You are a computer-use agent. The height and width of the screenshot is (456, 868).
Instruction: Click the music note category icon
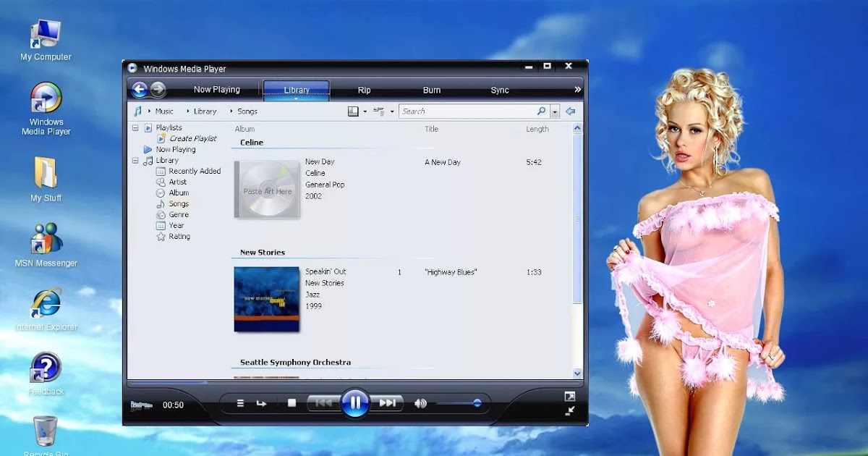137,111
